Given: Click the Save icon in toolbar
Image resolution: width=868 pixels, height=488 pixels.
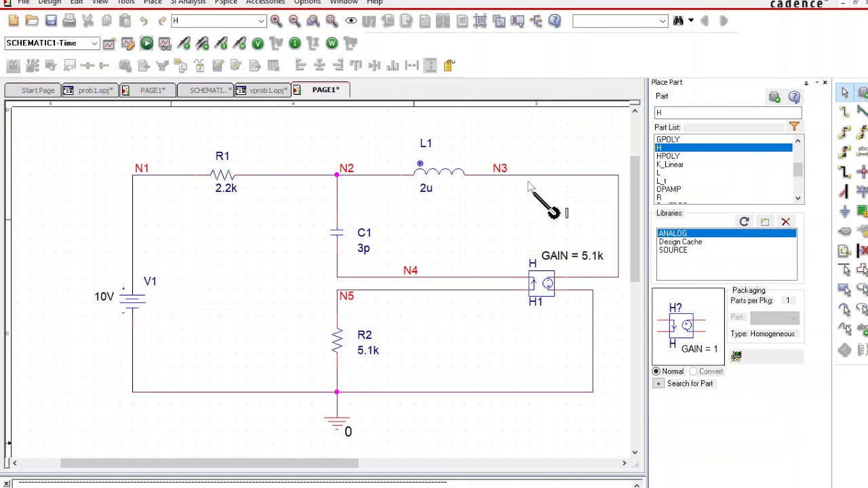Looking at the screenshot, I should click(x=51, y=21).
